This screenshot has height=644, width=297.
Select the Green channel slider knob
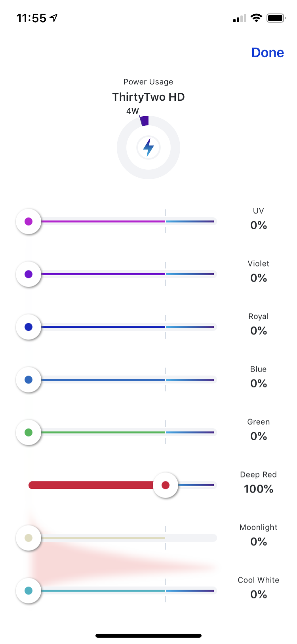pos(29,432)
